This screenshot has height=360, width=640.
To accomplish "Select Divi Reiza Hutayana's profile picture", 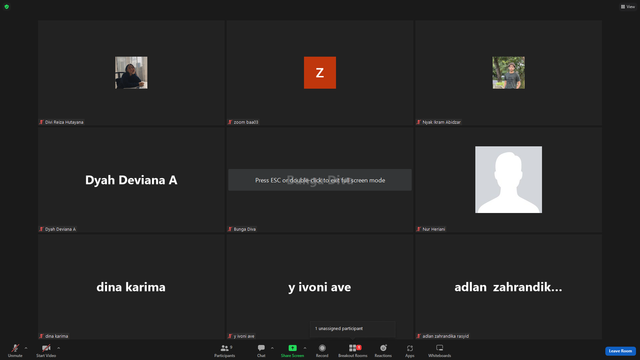I will click(x=131, y=73).
